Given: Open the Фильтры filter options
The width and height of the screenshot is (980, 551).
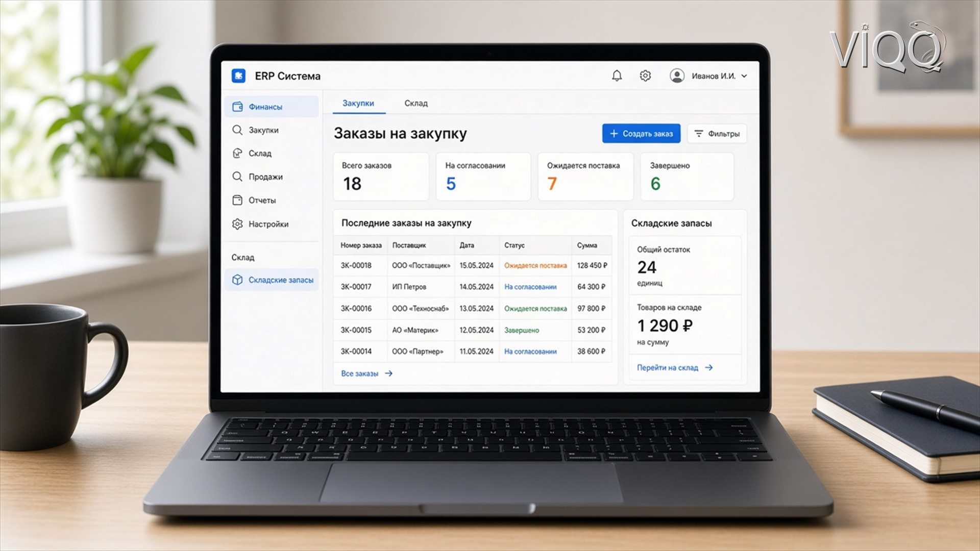Looking at the screenshot, I should tap(717, 134).
